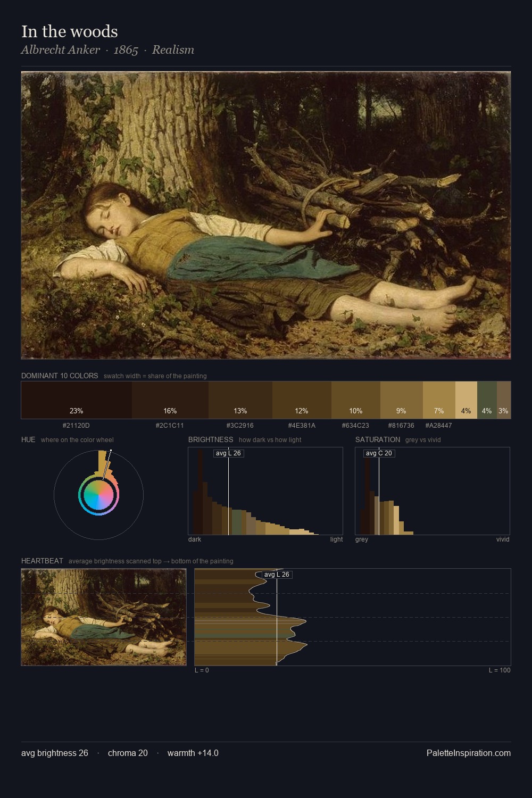Select the 10% swatch
Image resolution: width=532 pixels, height=798 pixels.
[356, 400]
